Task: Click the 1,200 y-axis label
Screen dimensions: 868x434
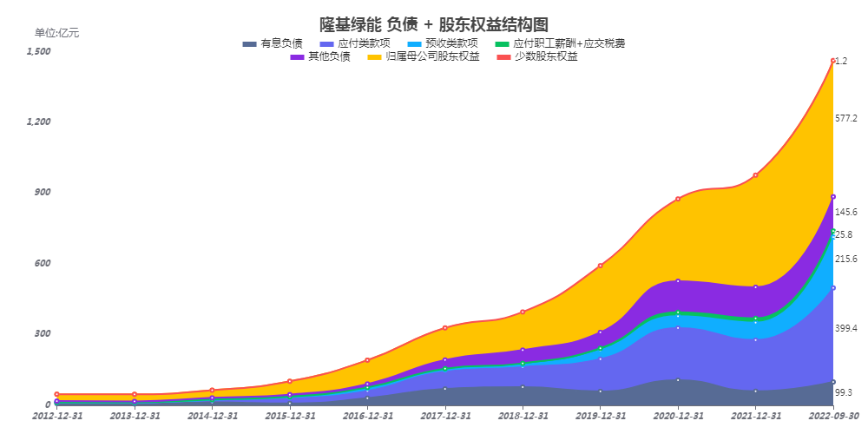Action: (x=39, y=122)
